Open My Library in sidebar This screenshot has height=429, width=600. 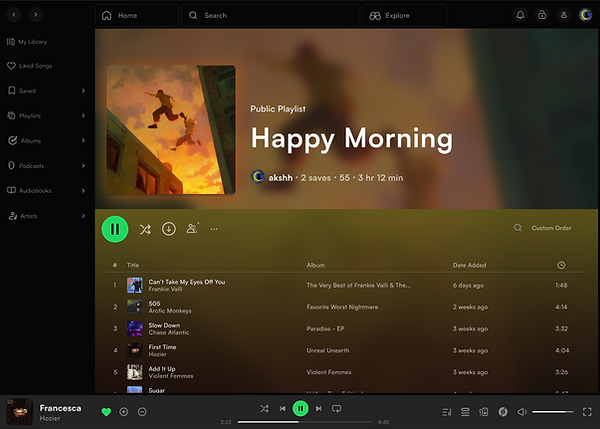[x=27, y=42]
